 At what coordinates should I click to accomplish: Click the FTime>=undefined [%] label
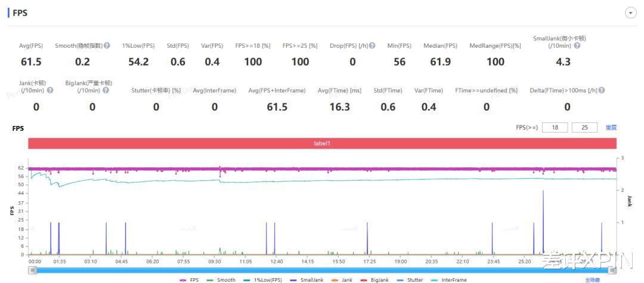point(487,91)
